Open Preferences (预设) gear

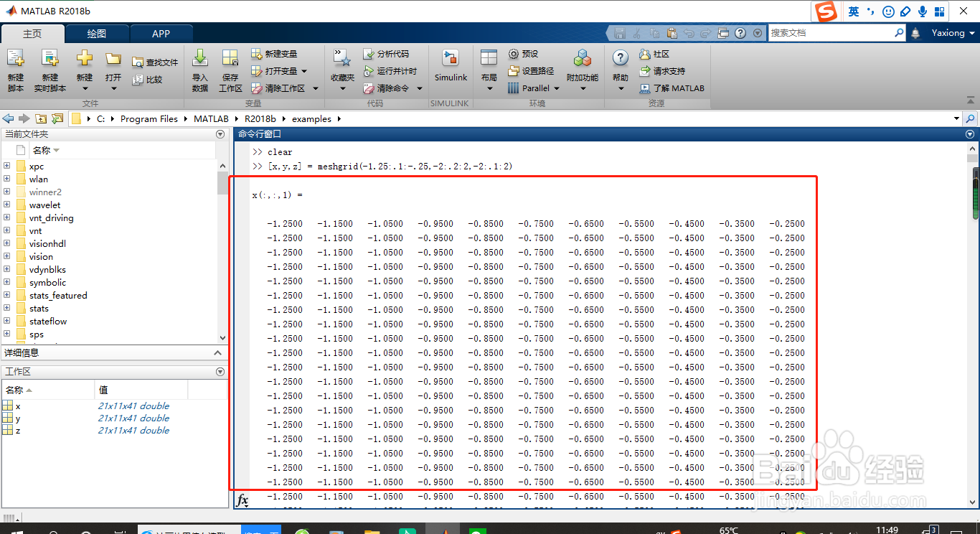coord(523,54)
